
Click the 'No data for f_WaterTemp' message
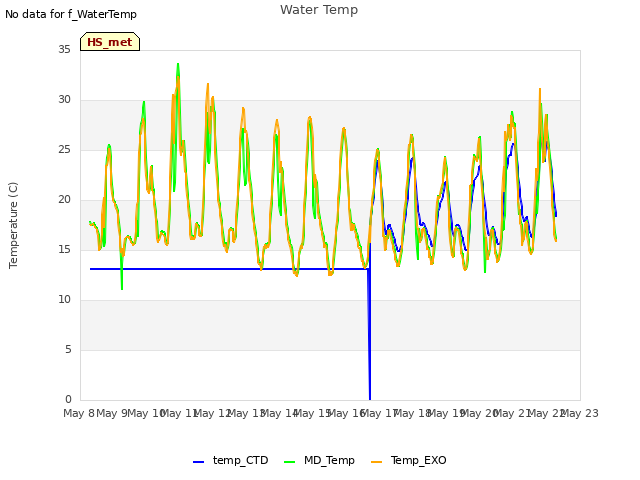[x=71, y=14]
